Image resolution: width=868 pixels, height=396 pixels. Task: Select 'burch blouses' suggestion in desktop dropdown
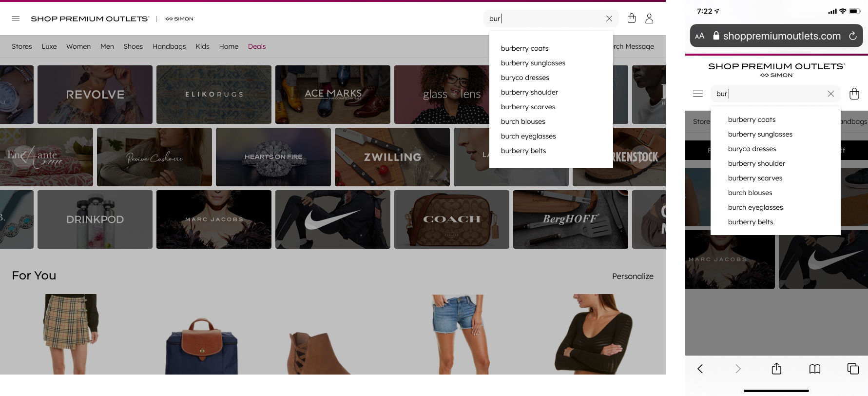(523, 121)
